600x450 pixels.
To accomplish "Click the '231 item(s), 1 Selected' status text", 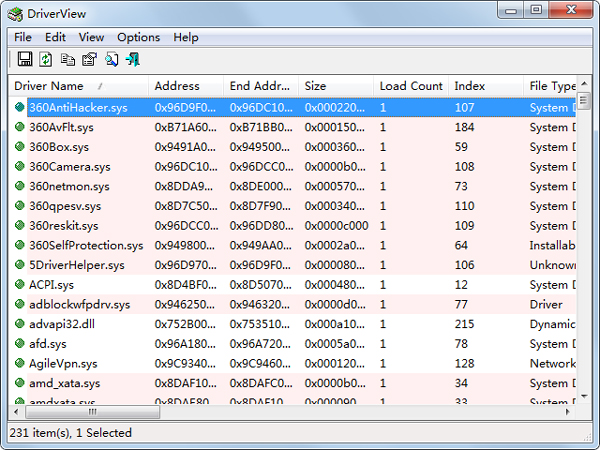I will (70, 433).
